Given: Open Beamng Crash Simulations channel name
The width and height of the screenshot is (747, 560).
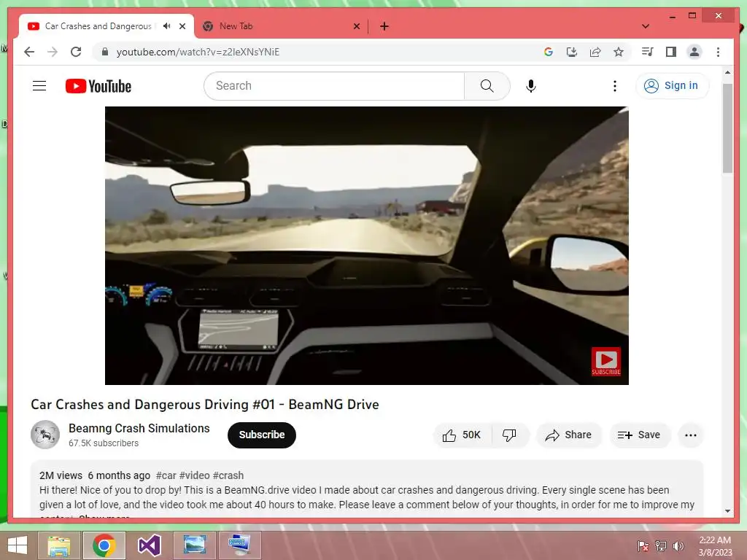Looking at the screenshot, I should (139, 428).
